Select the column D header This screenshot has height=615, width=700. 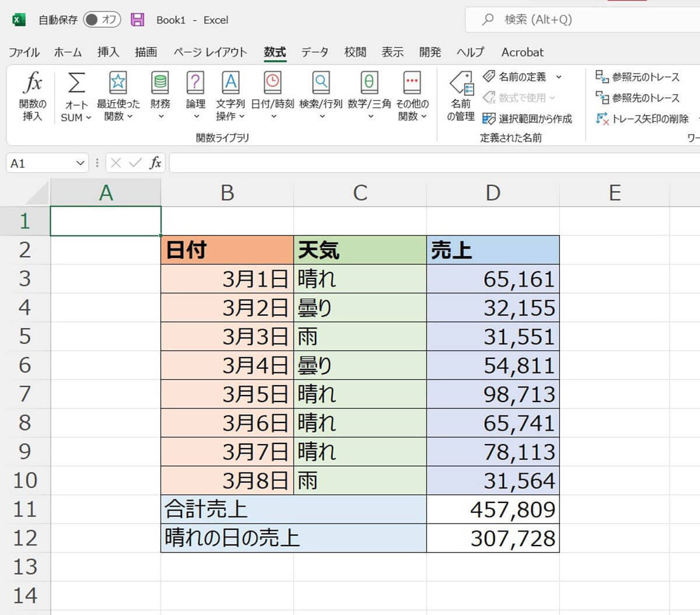pyautogui.click(x=493, y=193)
